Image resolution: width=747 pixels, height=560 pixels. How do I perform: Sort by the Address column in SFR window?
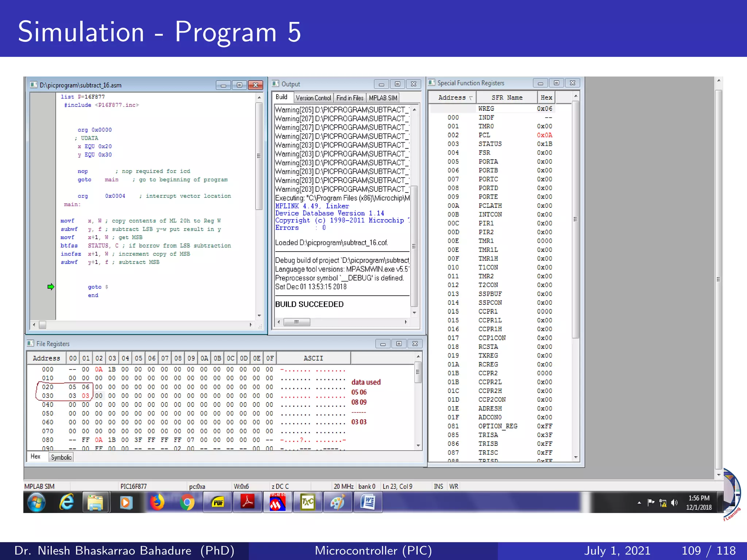coord(452,97)
